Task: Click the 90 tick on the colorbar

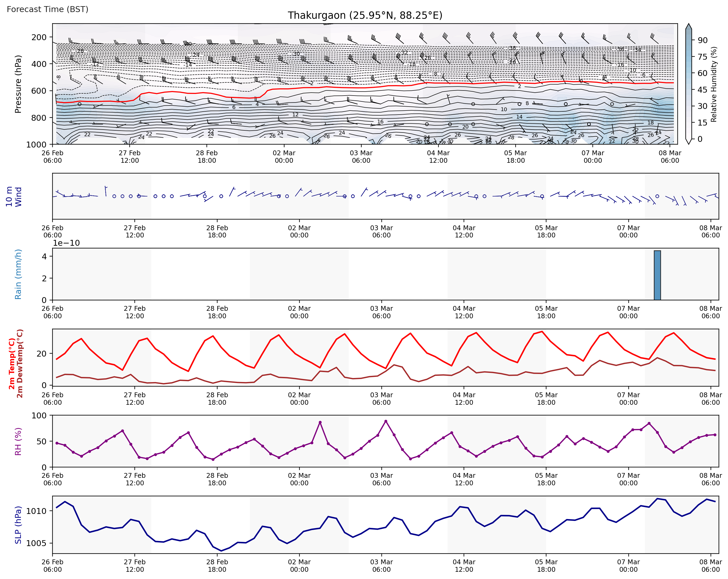Action: pyautogui.click(x=702, y=40)
